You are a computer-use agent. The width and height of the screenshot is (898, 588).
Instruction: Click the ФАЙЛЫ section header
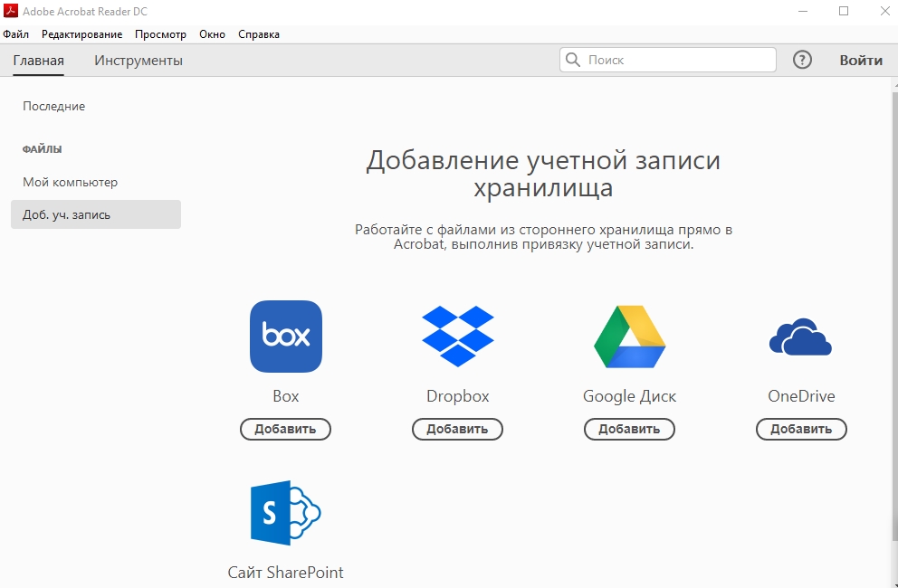click(42, 149)
